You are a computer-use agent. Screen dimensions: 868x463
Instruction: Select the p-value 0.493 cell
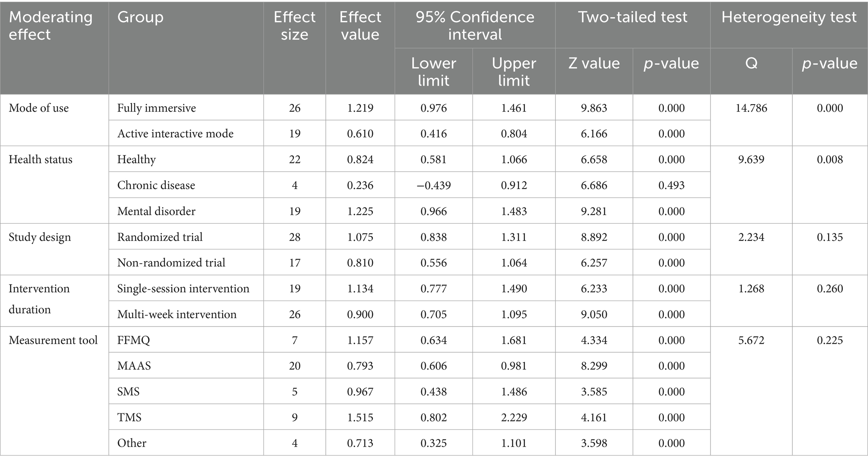tap(671, 185)
